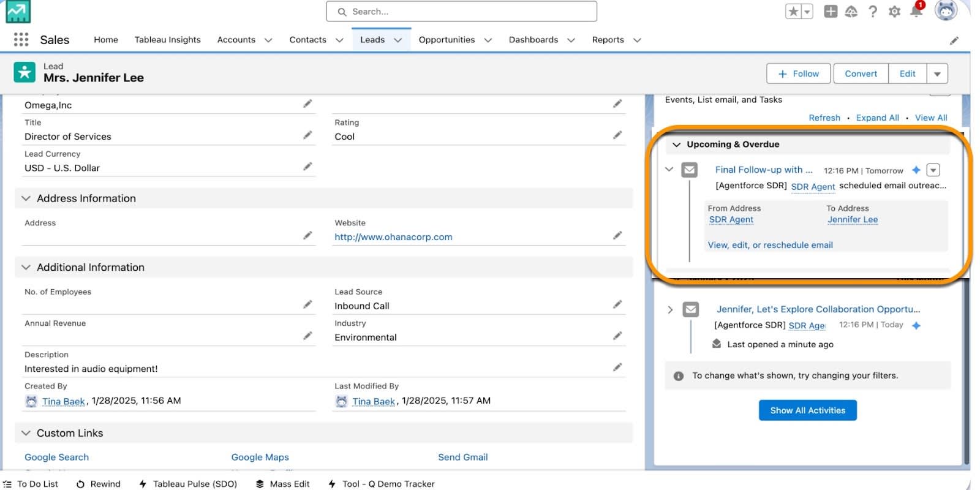This screenshot has height=490, width=980.
Task: Open the ohanacorp.com website link
Action: [393, 237]
